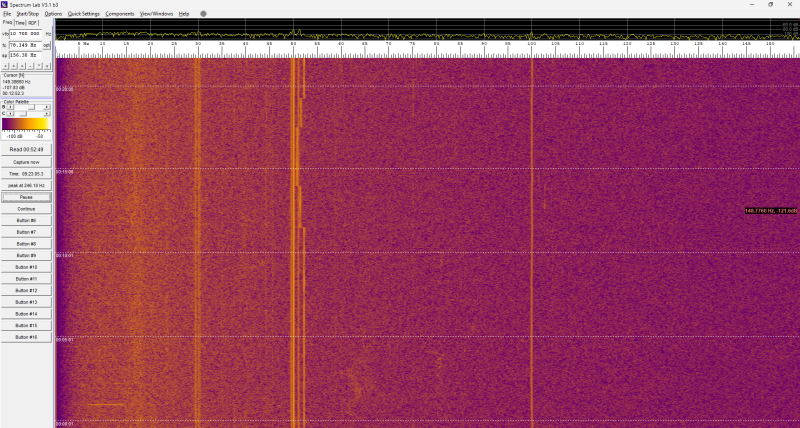Screen dimensions: 800x428
Task: Click the Continue button
Action: tap(26, 209)
